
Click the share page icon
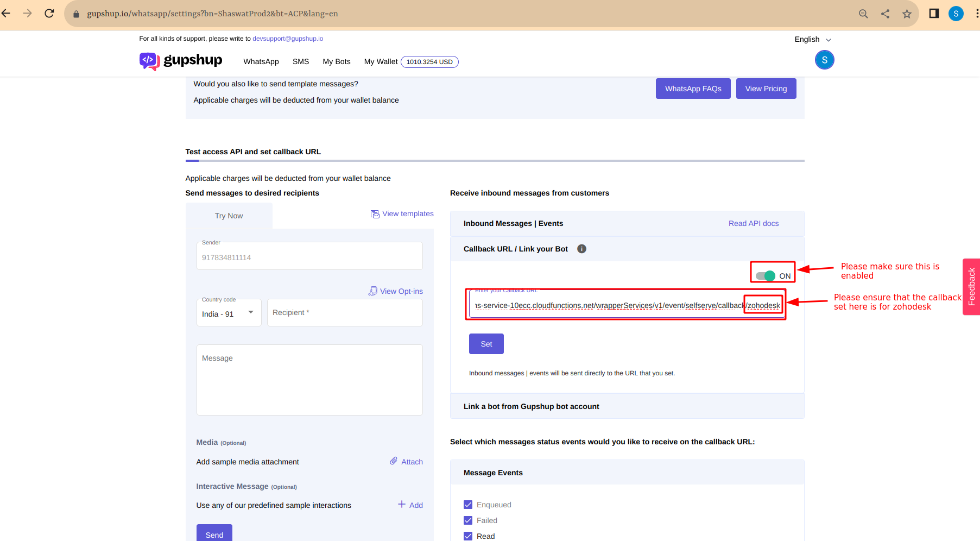click(x=885, y=14)
